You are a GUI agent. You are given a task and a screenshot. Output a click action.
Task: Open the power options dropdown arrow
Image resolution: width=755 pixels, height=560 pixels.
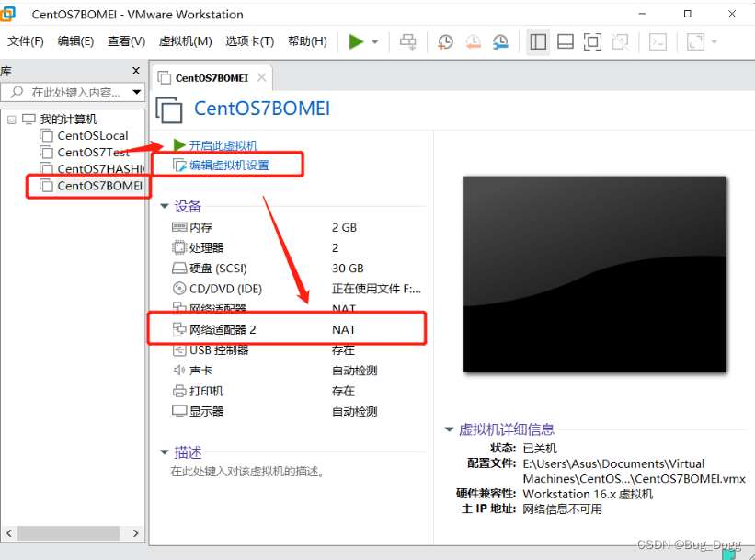(375, 42)
